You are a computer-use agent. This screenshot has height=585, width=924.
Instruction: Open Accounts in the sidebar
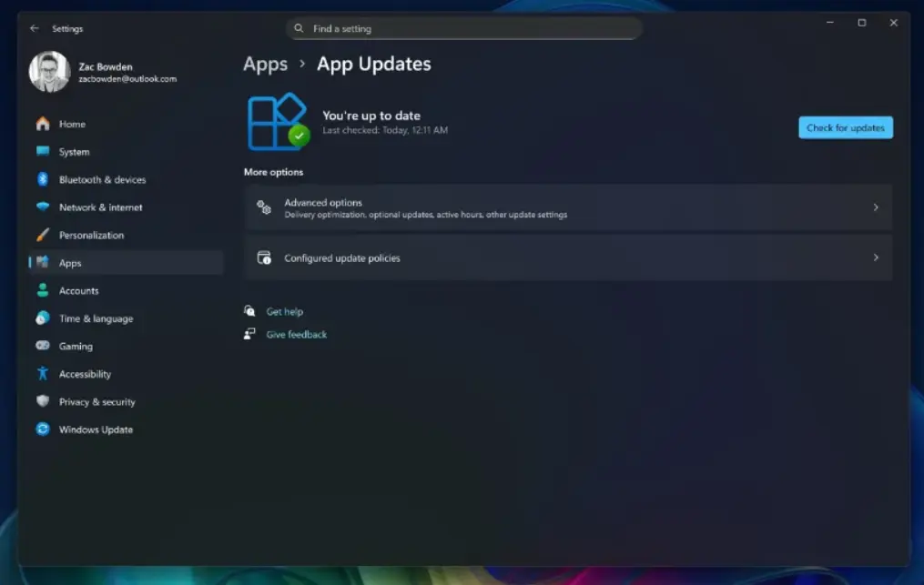point(79,291)
